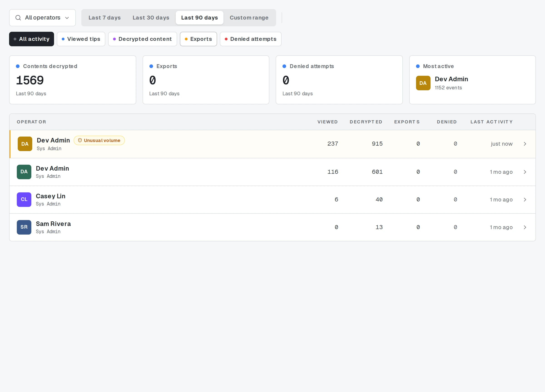Select the Last 7 days range
545x392 pixels.
(104, 18)
